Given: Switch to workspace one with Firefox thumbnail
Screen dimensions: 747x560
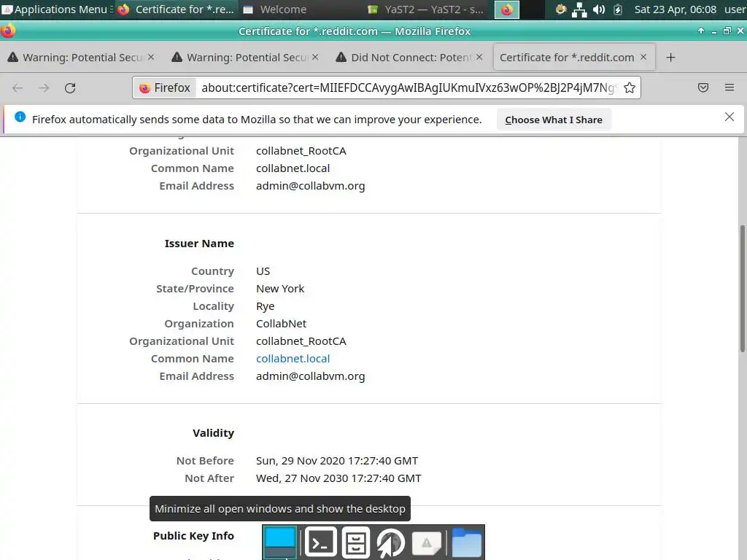Looking at the screenshot, I should [507, 9].
